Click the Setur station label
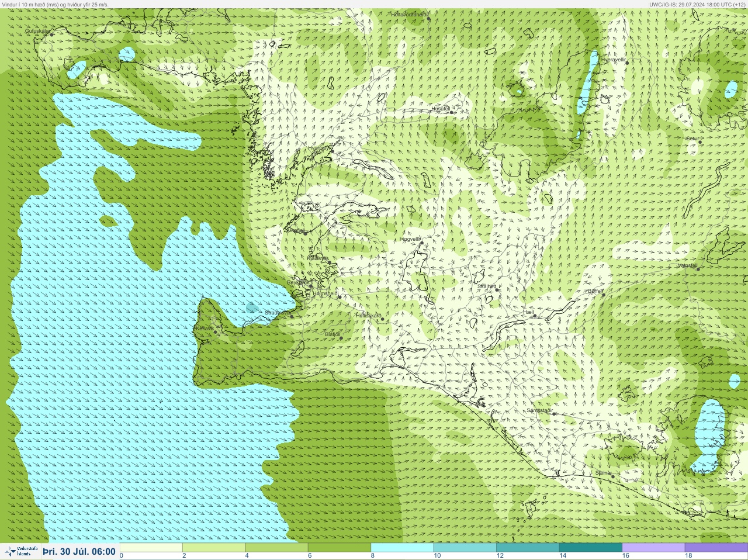This screenshot has width=748, height=560. (692, 139)
